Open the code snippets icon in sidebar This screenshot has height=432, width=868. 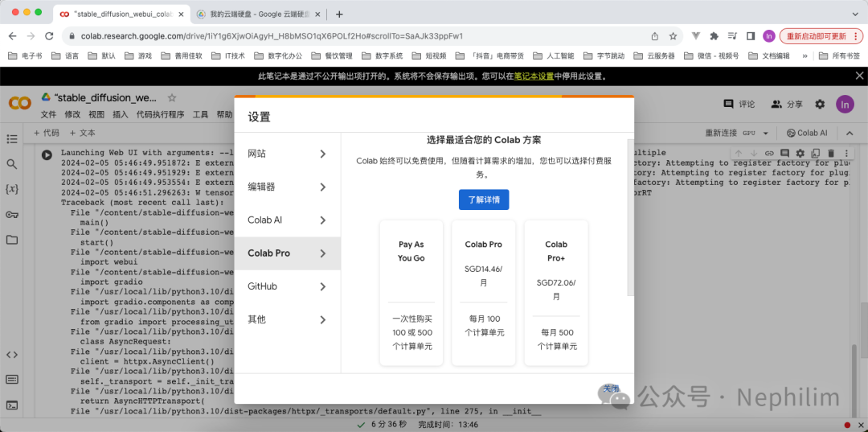(x=11, y=355)
